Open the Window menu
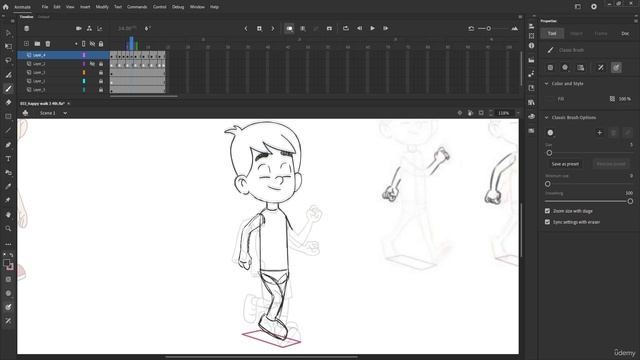The image size is (640, 360). (x=197, y=7)
